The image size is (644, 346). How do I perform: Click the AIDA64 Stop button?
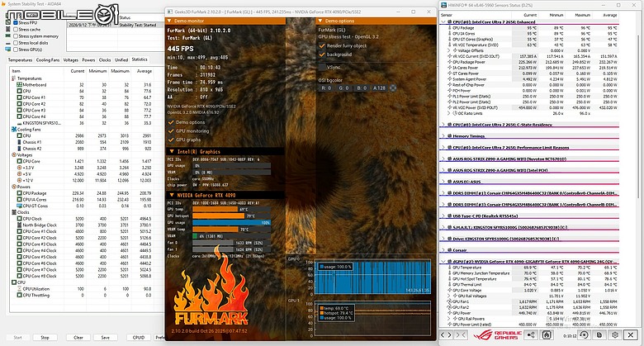coord(45,338)
